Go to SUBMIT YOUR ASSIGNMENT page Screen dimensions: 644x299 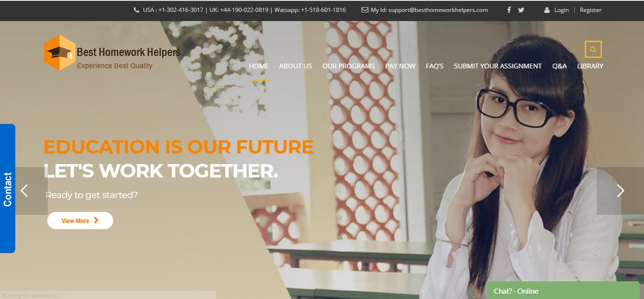(x=498, y=66)
